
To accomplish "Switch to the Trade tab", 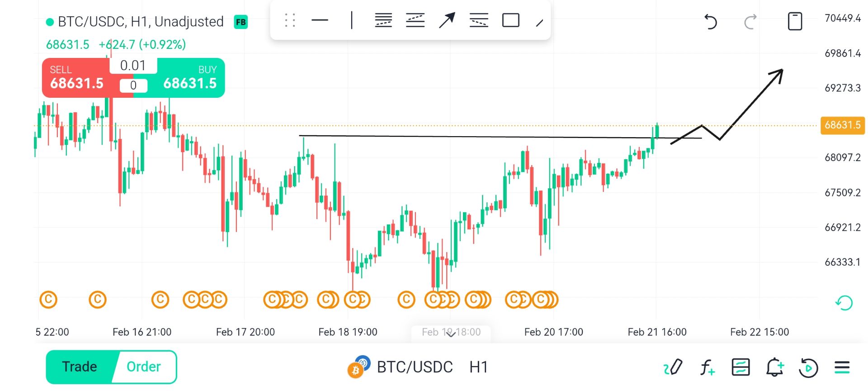I will click(x=80, y=367).
